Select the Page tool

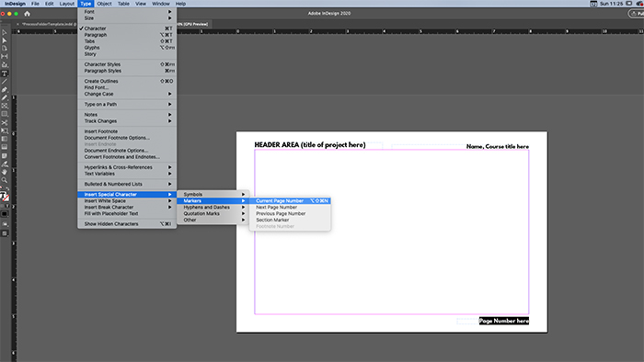pyautogui.click(x=5, y=49)
